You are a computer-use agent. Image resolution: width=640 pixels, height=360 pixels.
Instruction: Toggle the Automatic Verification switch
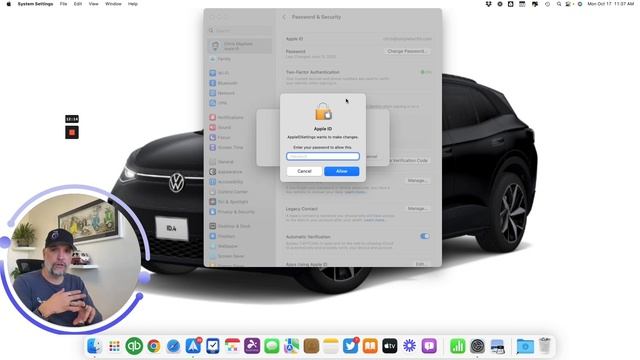click(x=424, y=236)
